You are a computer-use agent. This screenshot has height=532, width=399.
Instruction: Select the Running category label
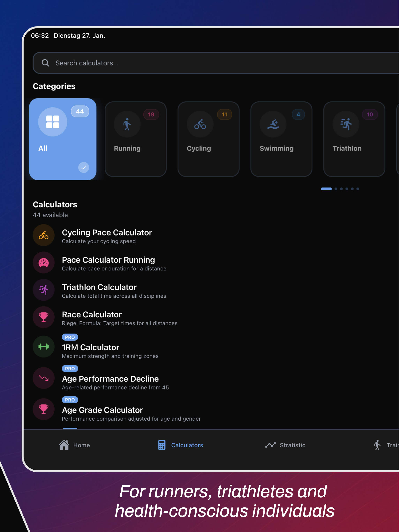(127, 148)
